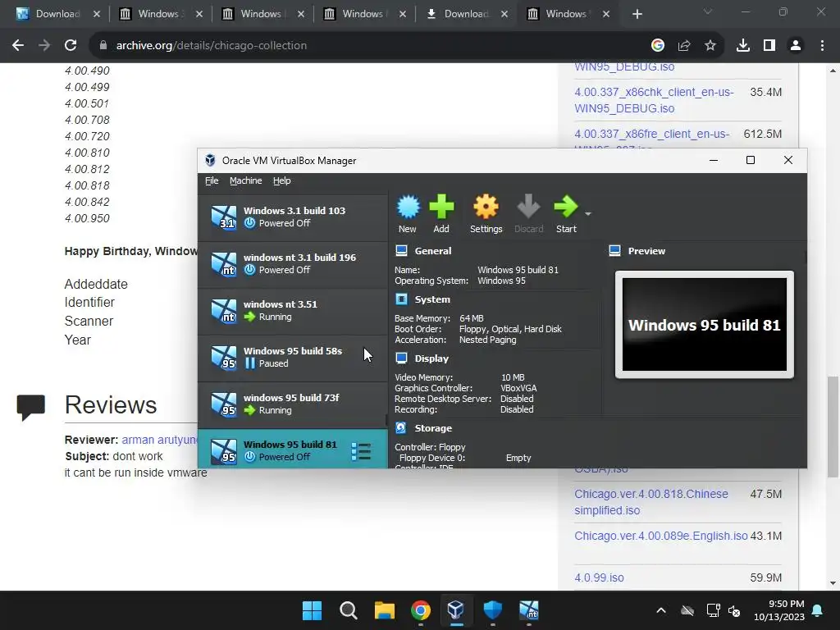The image size is (840, 630).
Task: Open the Help menu in VirtualBox
Action: [282, 180]
